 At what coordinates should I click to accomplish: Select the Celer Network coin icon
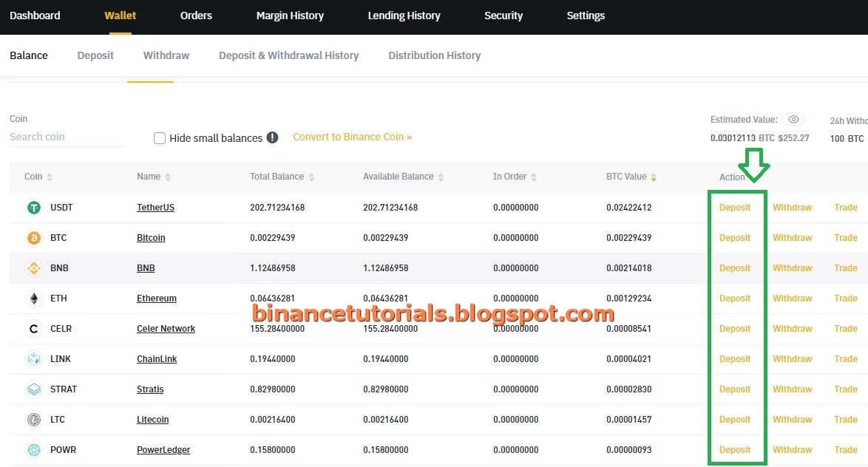[x=33, y=329]
